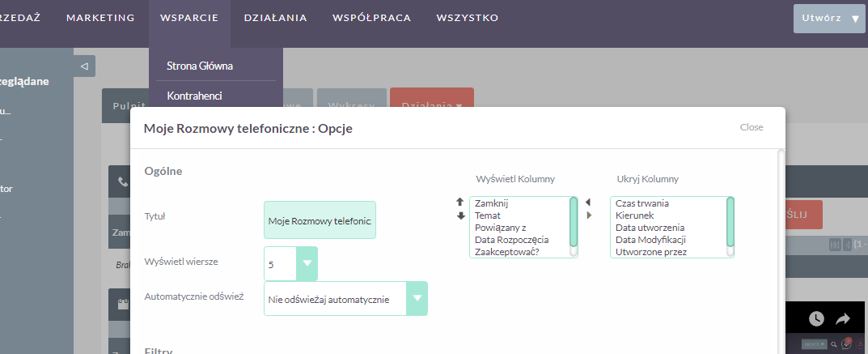Click the Automatycznie odśwież label
Viewport: 868px width, 354px height.
(x=194, y=296)
